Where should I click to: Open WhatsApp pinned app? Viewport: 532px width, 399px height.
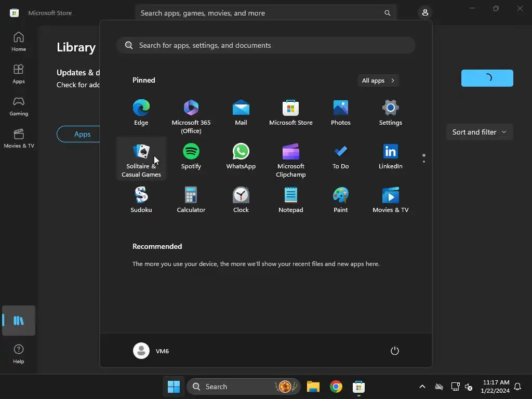coord(241,156)
